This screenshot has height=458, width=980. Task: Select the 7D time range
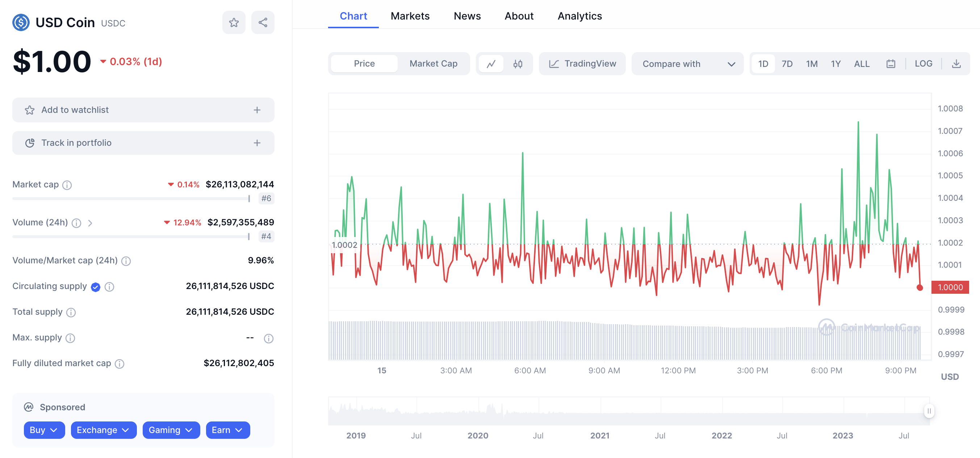point(787,64)
